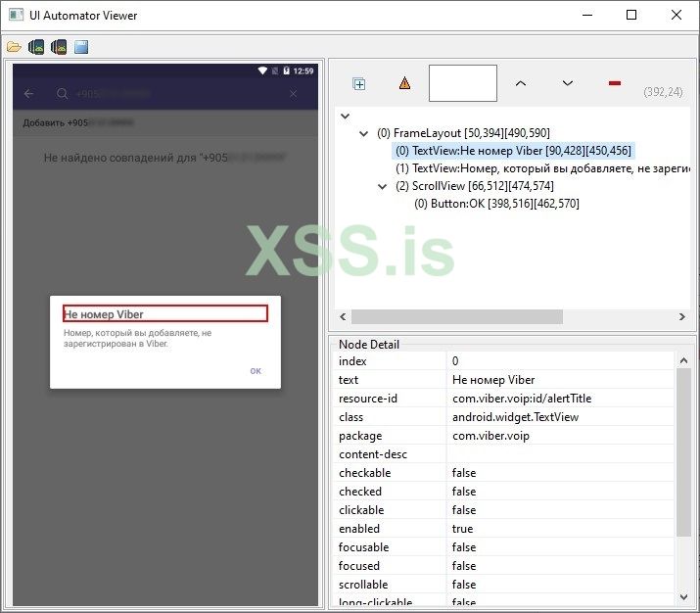Click the index row value 0
The height and width of the screenshot is (613, 700).
pyautogui.click(x=455, y=361)
